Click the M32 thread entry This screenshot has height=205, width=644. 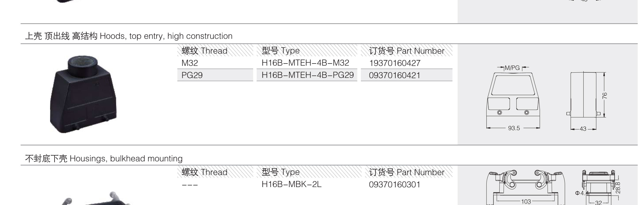tap(190, 63)
